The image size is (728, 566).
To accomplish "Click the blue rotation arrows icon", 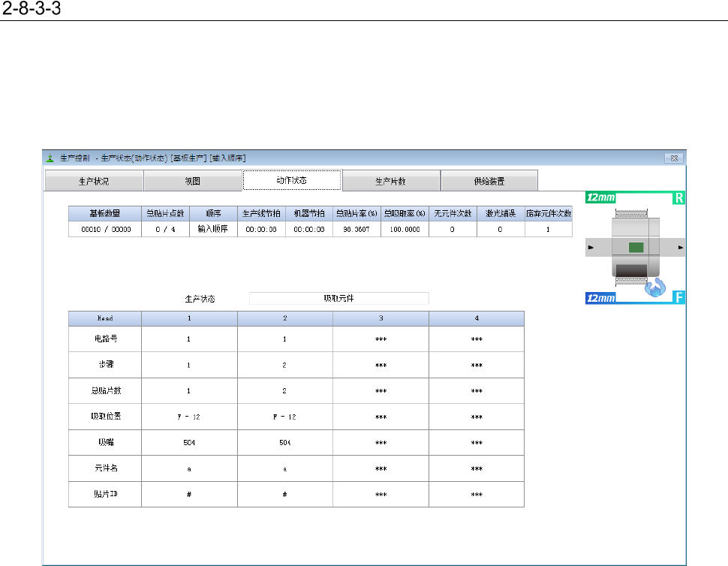I will (655, 288).
